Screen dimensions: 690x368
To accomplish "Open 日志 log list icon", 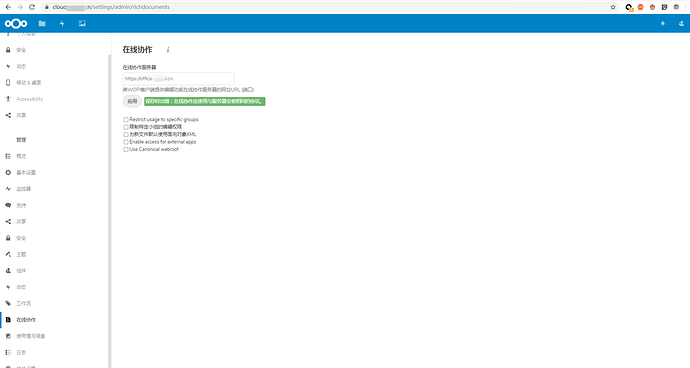I will point(8,353).
